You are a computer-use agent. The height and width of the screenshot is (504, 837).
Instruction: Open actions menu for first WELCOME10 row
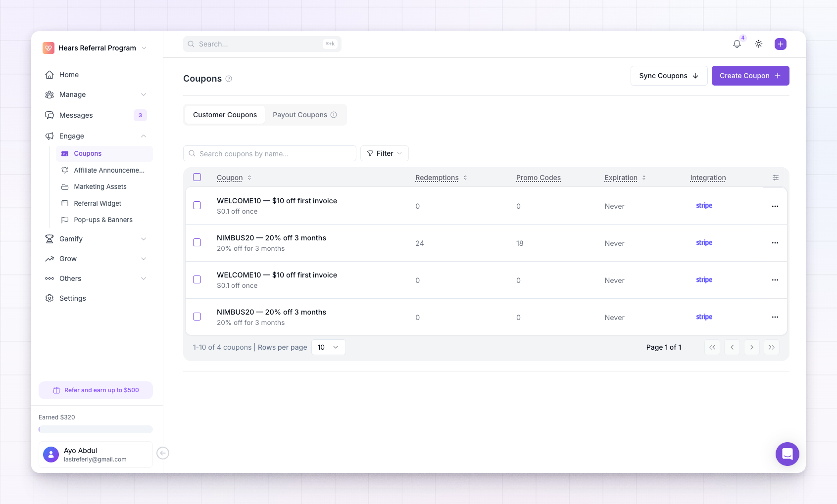coord(775,206)
